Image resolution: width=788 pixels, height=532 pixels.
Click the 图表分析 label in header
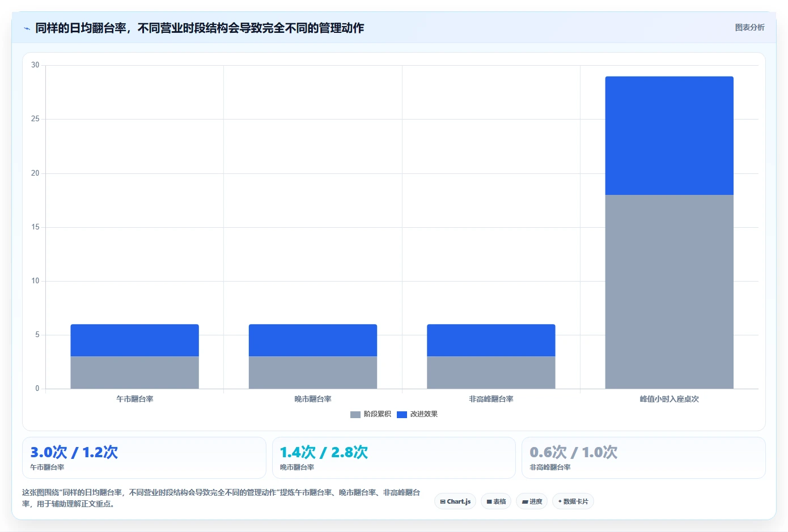tap(749, 27)
